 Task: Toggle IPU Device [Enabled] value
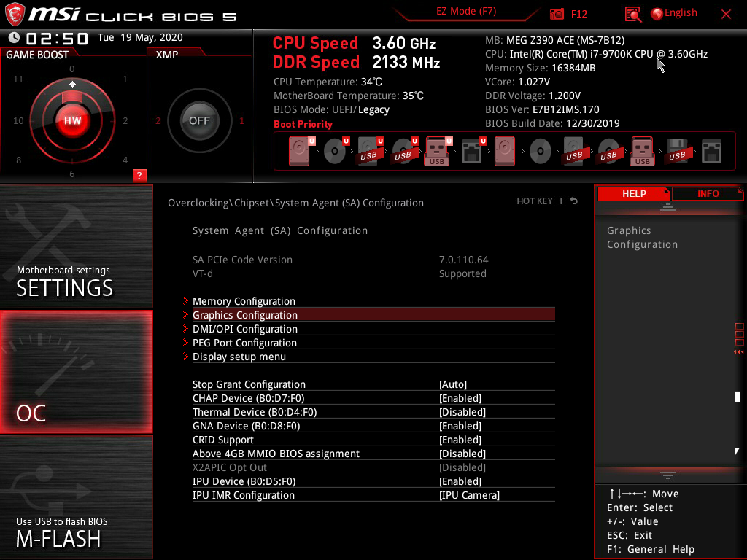[x=460, y=481]
